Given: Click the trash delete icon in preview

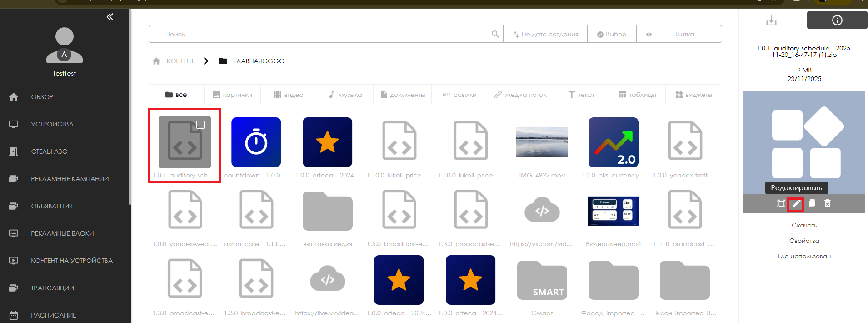Looking at the screenshot, I should click(x=828, y=204).
